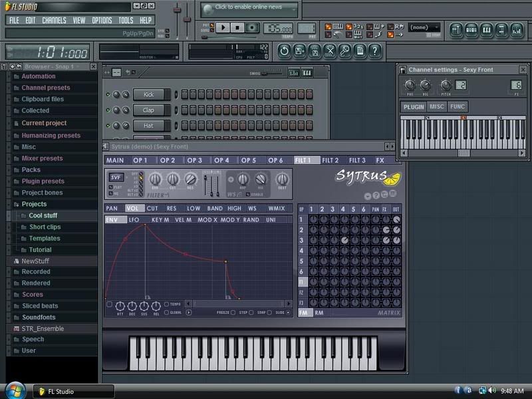Click the Clap channel button
Image resolution: width=532 pixels, height=399 pixels.
(x=148, y=110)
